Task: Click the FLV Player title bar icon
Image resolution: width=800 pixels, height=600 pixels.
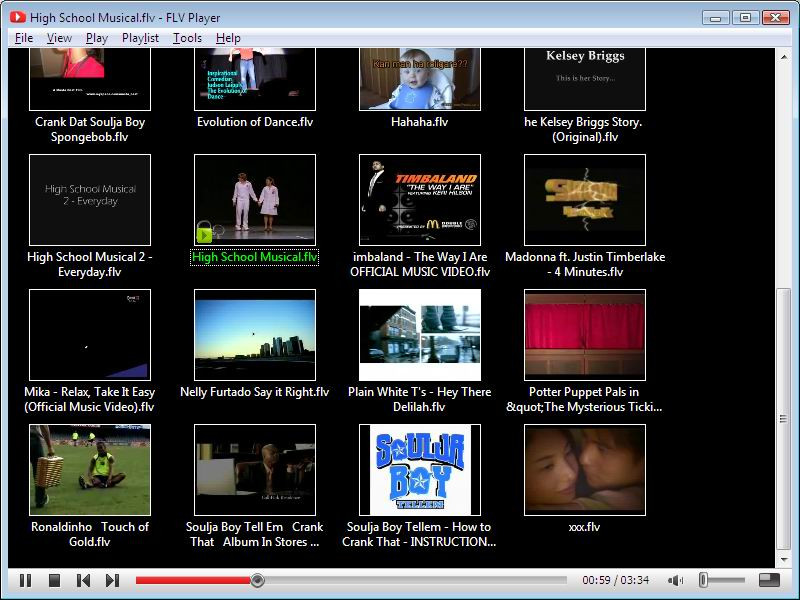Action: (x=17, y=17)
